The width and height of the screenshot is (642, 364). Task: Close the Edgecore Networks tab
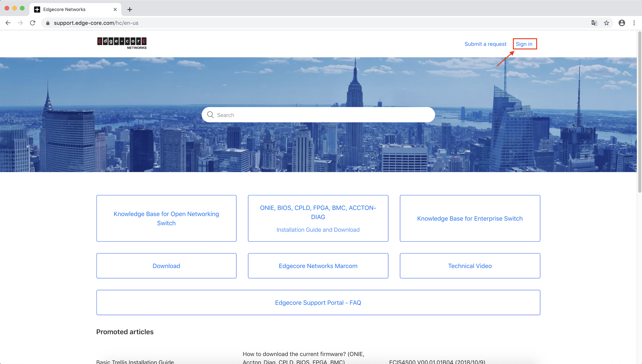click(115, 9)
